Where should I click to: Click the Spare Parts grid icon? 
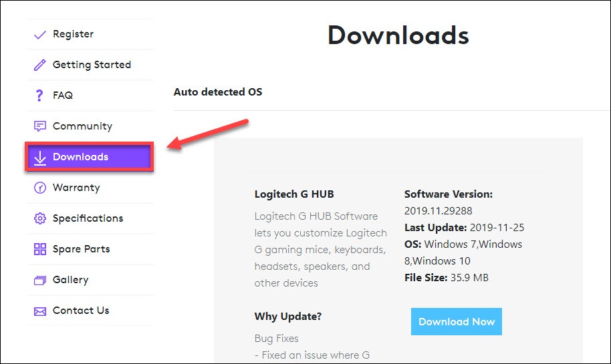point(39,249)
